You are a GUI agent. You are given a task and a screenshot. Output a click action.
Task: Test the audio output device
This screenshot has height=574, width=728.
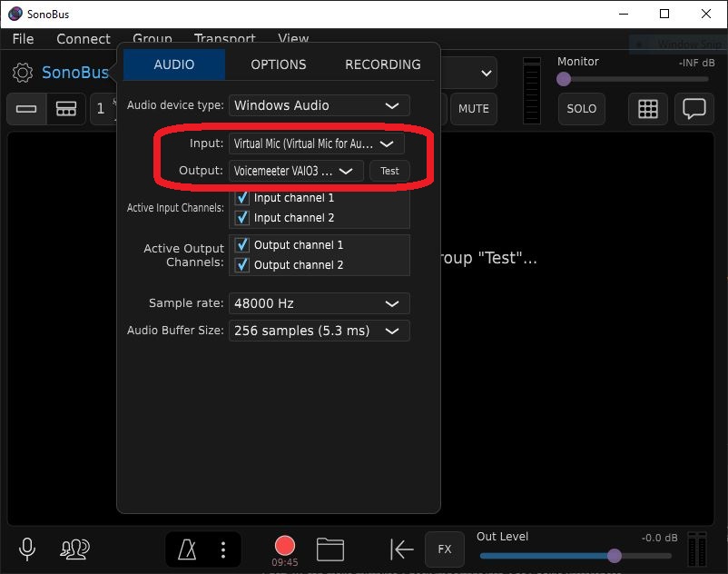389,171
